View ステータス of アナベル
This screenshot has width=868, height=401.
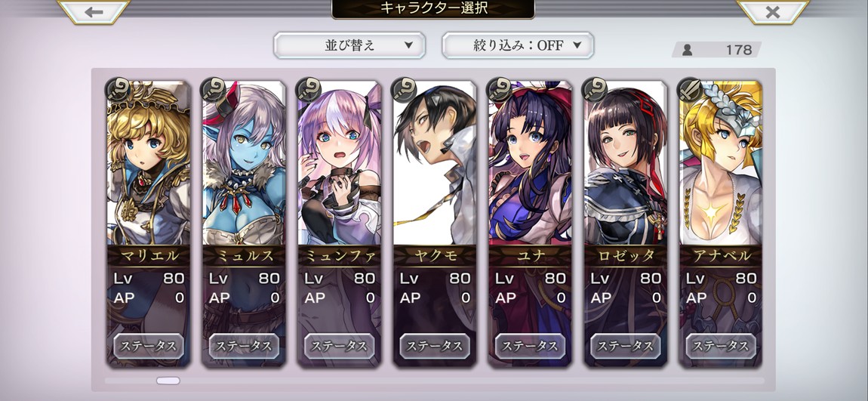pos(721,346)
